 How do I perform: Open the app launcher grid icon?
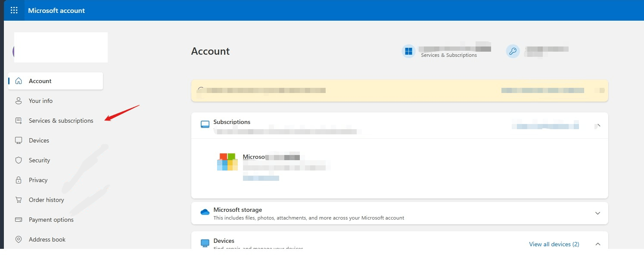coord(14,10)
